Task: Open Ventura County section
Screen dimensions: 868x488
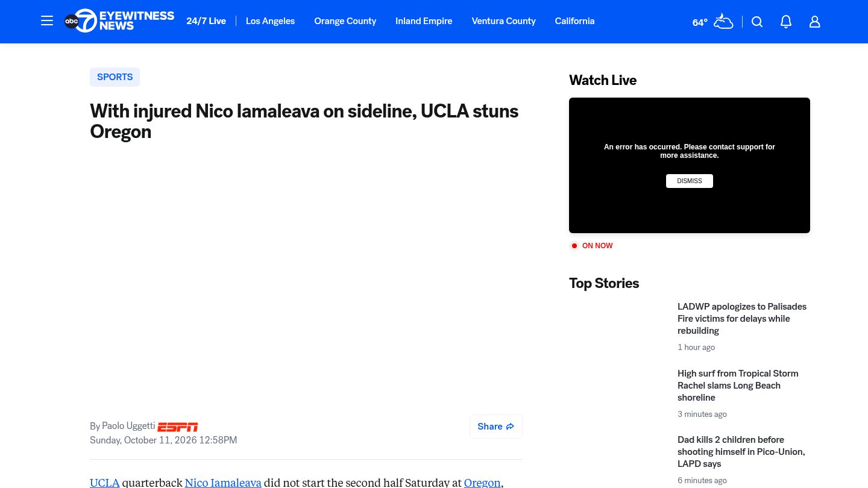Action: click(x=504, y=21)
